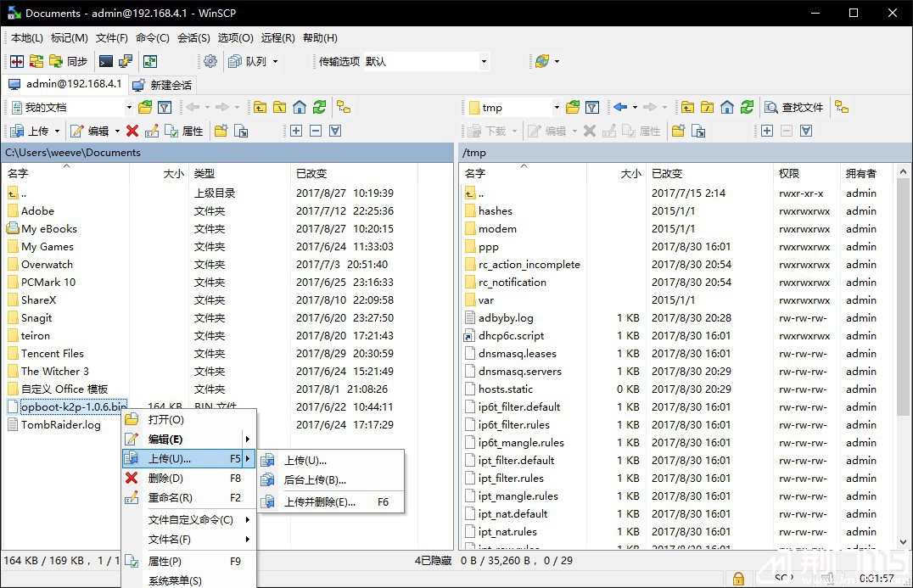Open the 帮助(H) menu
This screenshot has width=913, height=588.
[320, 38]
